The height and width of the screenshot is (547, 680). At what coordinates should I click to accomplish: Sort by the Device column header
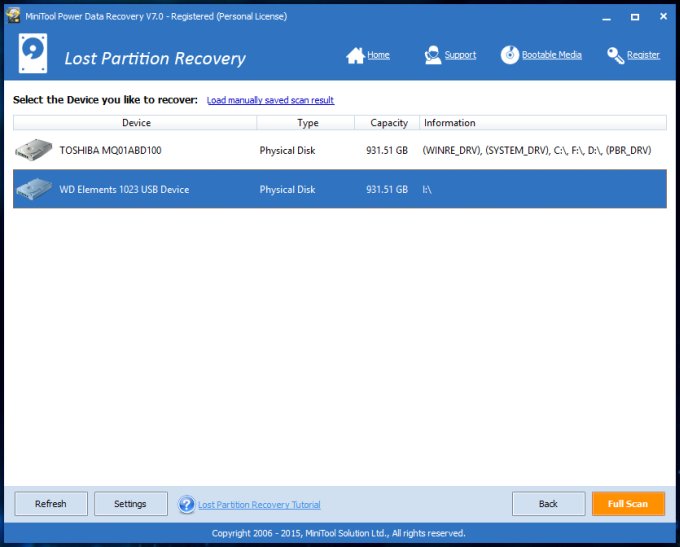click(135, 123)
